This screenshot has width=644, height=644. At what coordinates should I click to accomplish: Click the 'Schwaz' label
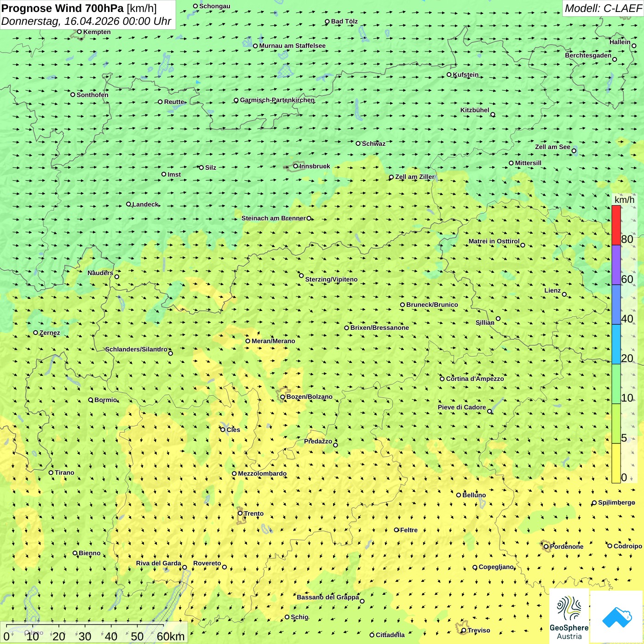[x=374, y=144]
